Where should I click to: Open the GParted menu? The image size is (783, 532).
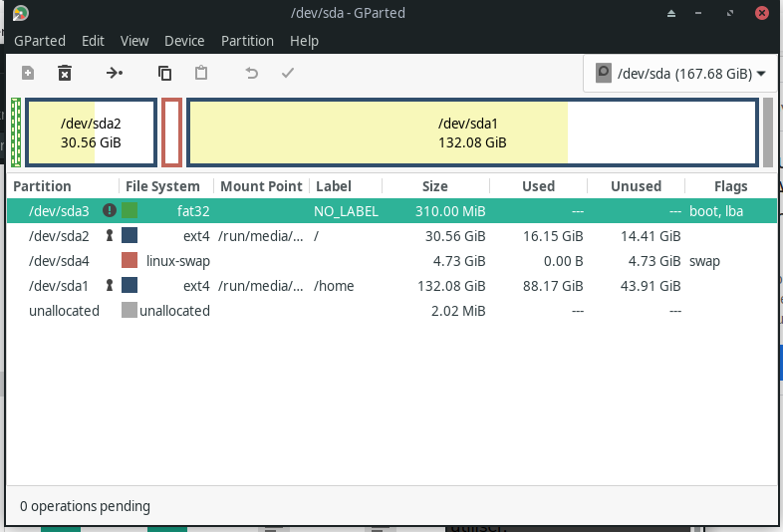coord(40,41)
